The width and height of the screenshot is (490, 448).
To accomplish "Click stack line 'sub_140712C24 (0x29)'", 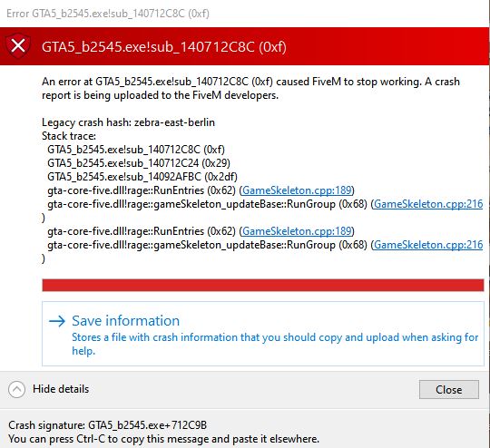I will tap(139, 163).
